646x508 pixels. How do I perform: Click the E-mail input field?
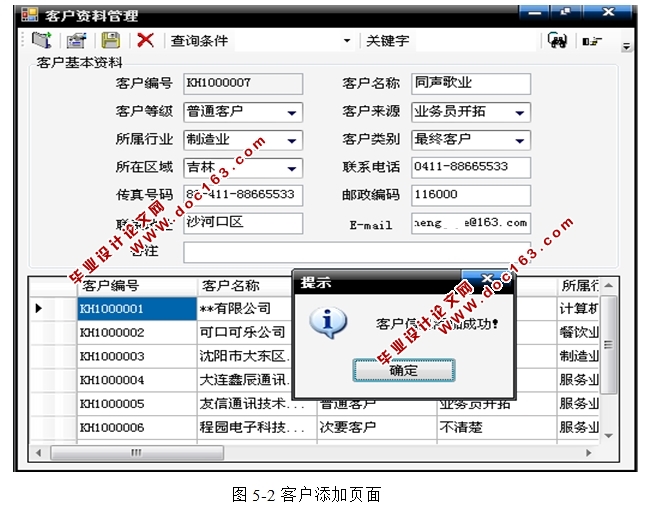471,223
